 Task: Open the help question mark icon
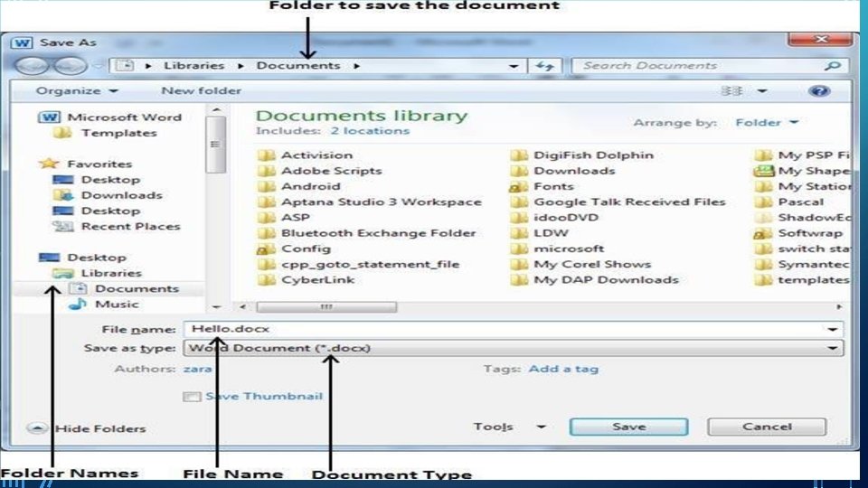click(x=819, y=90)
